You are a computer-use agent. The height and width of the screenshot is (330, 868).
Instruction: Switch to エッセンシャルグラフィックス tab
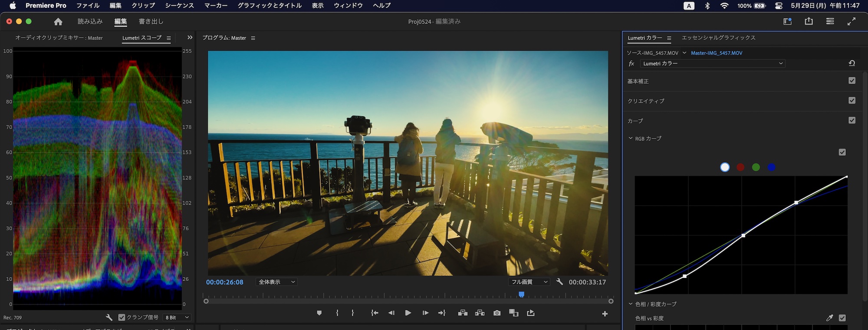click(718, 38)
